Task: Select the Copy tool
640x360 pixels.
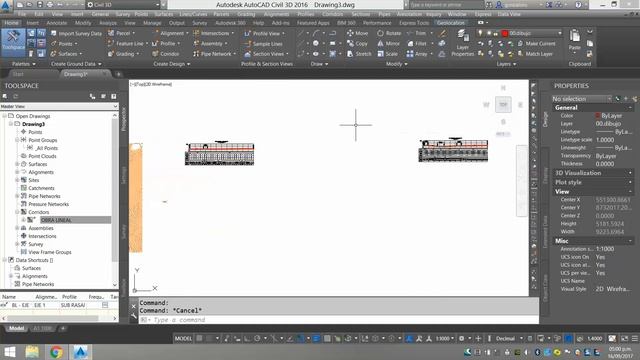Action: [x=357, y=44]
